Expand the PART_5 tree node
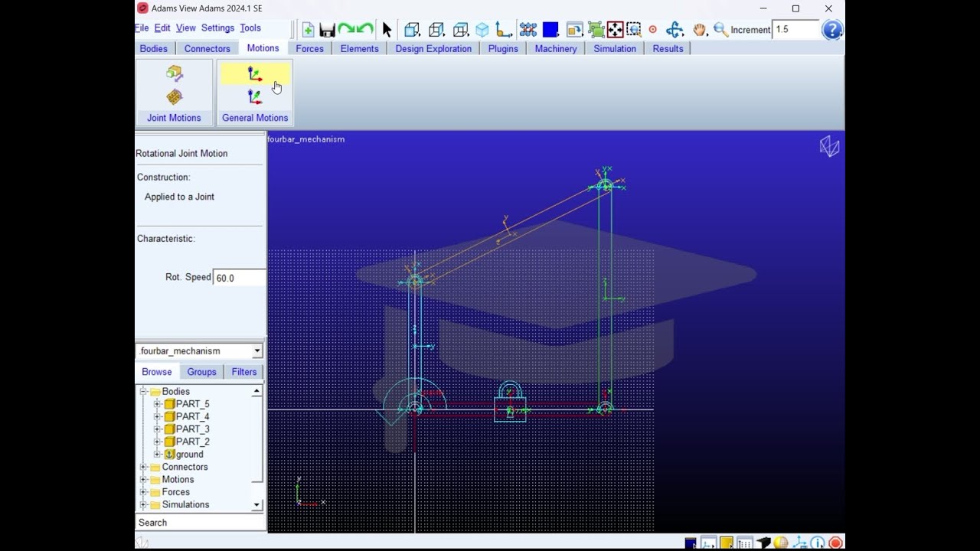This screenshot has width=980, height=551. coord(157,404)
